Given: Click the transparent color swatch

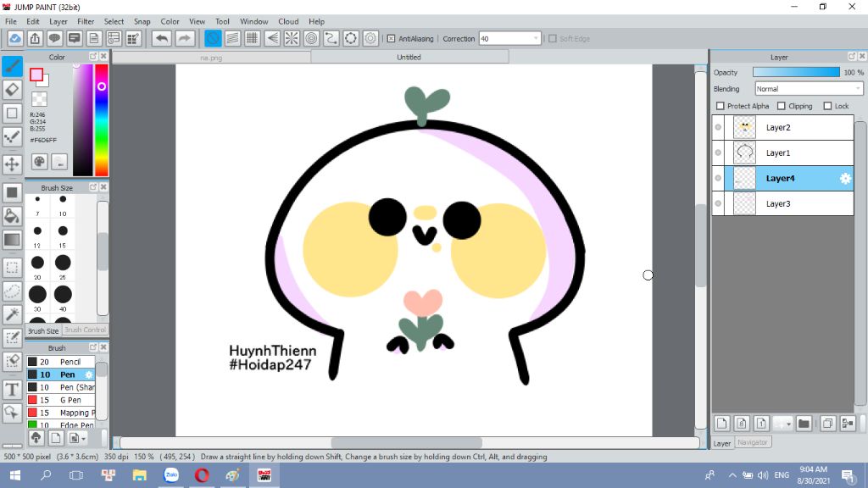Looking at the screenshot, I should (39, 99).
